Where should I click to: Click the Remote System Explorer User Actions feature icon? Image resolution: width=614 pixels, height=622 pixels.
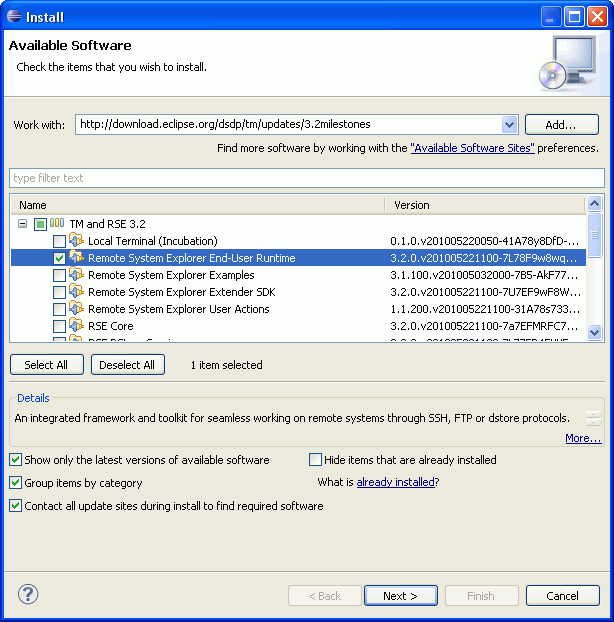click(76, 308)
